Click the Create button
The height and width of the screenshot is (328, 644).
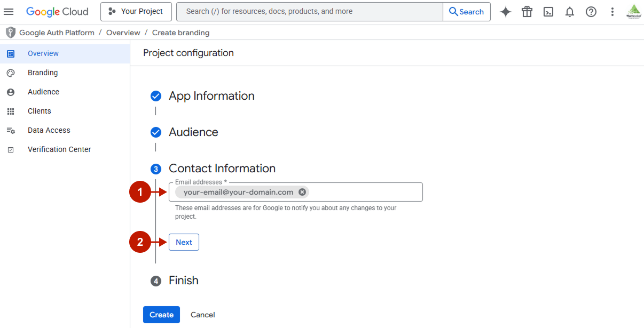[161, 315]
